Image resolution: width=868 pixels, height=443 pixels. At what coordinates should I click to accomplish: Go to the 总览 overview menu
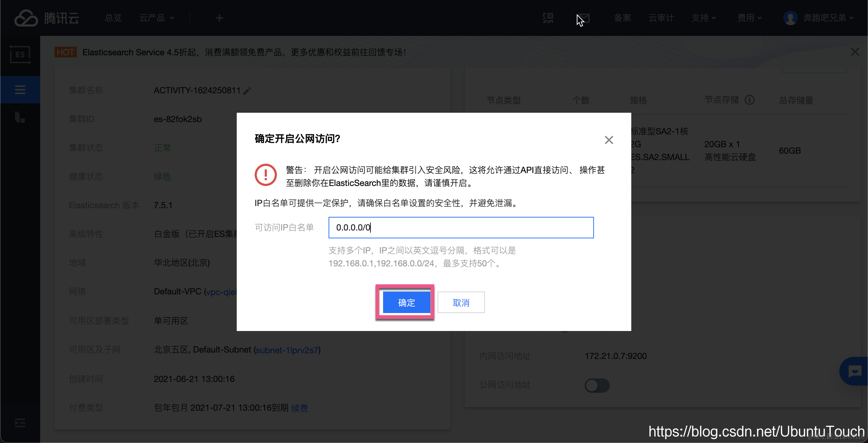[113, 18]
